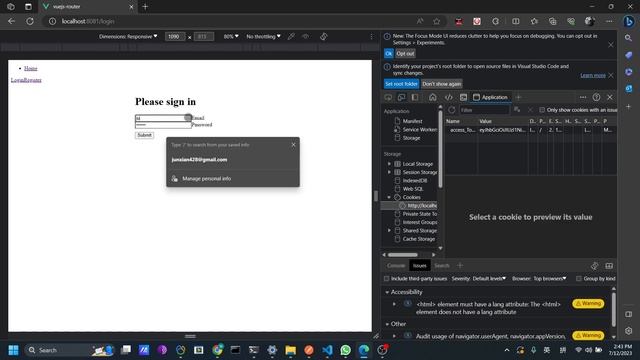Click Don't show again button
Image resolution: width=640 pixels, height=360 pixels.
coord(442,84)
